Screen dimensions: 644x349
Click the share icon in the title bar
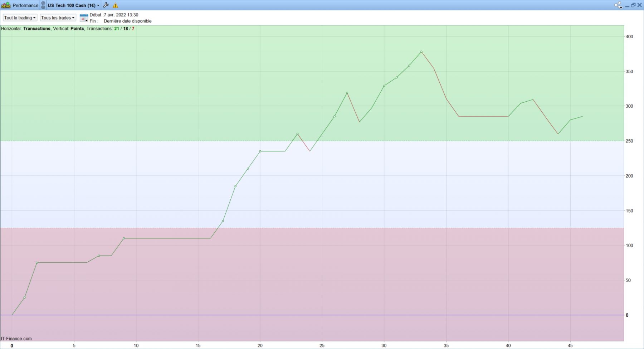(618, 5)
